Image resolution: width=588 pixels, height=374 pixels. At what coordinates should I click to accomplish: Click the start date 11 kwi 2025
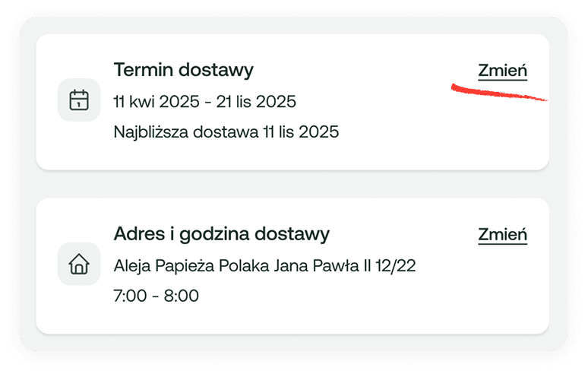[156, 102]
